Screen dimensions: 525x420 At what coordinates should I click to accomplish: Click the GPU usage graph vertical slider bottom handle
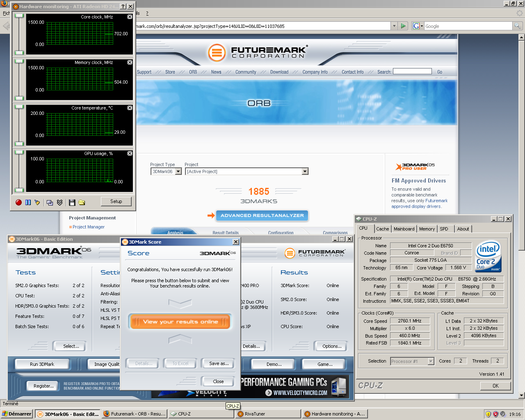19,189
